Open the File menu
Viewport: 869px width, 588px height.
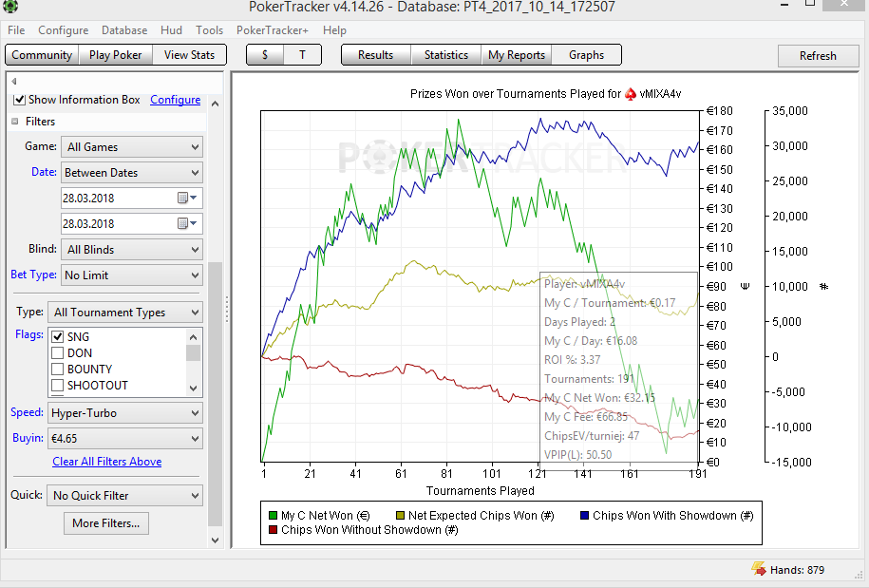(x=16, y=30)
